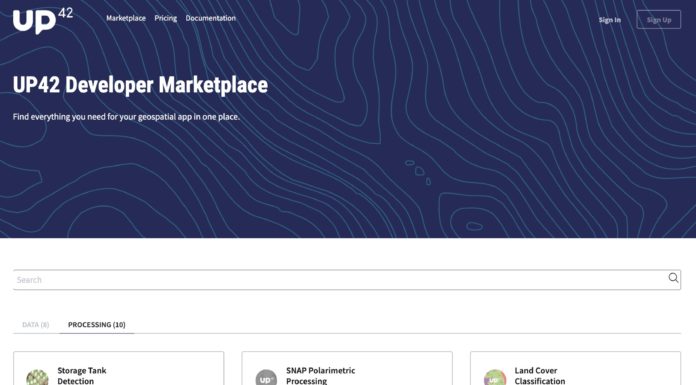
Task: Open the Documentation link
Action: click(x=210, y=18)
